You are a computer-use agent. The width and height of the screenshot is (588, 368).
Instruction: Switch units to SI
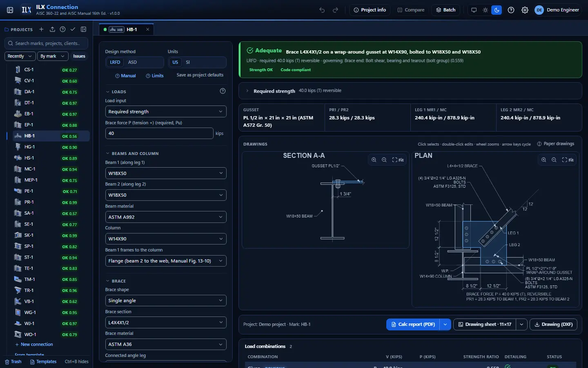pyautogui.click(x=188, y=62)
